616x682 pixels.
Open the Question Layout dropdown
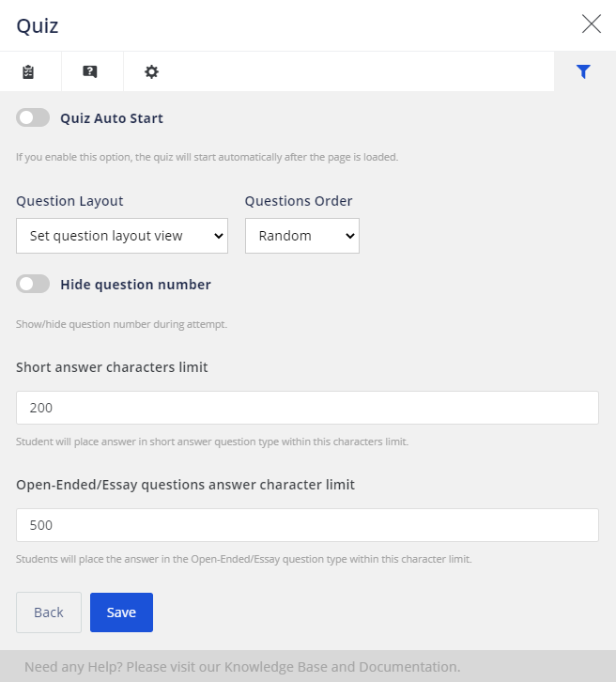coord(122,236)
